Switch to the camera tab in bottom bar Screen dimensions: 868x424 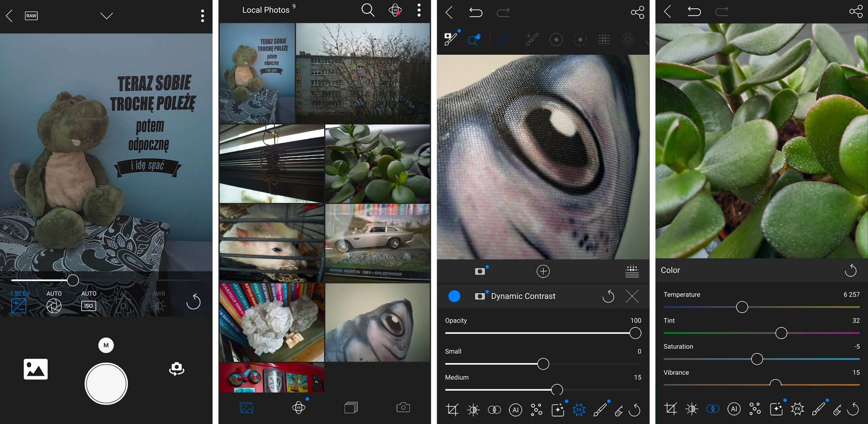tap(403, 408)
